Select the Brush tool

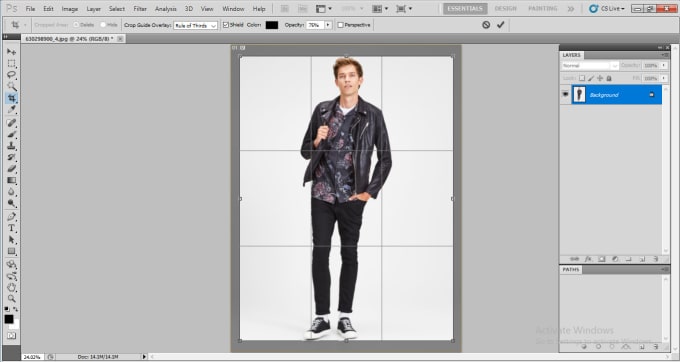pyautogui.click(x=11, y=134)
